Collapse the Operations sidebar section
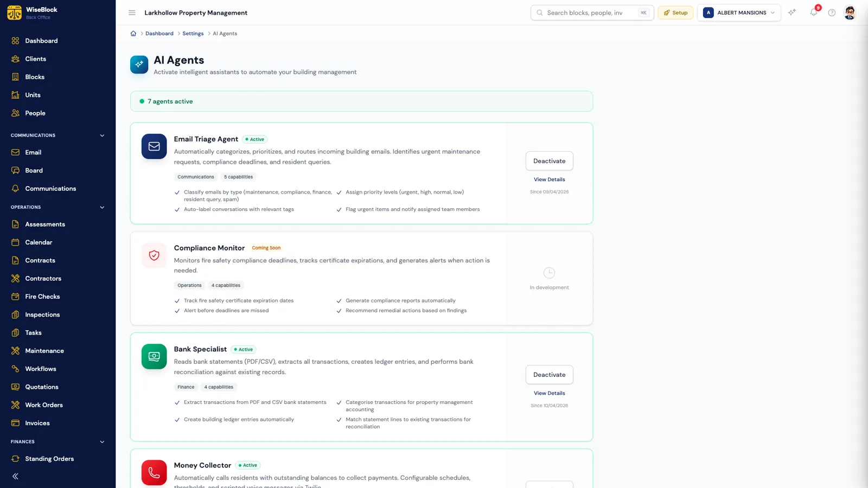Screen dimensions: 868x488 tap(102, 207)
